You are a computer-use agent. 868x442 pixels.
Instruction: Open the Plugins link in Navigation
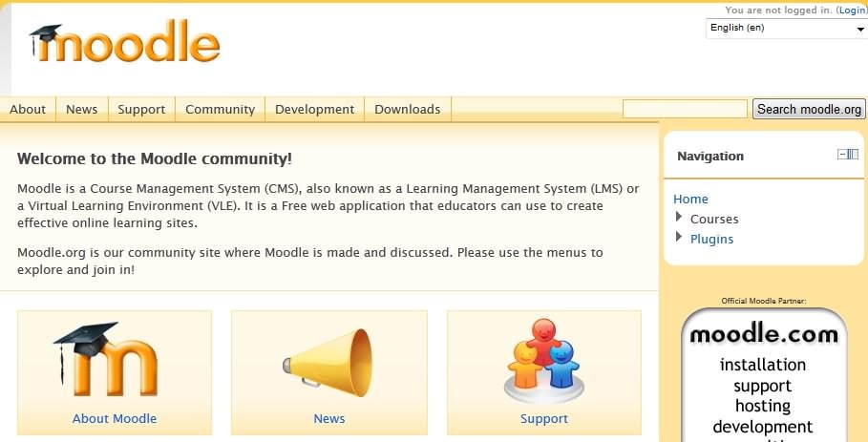pos(711,239)
